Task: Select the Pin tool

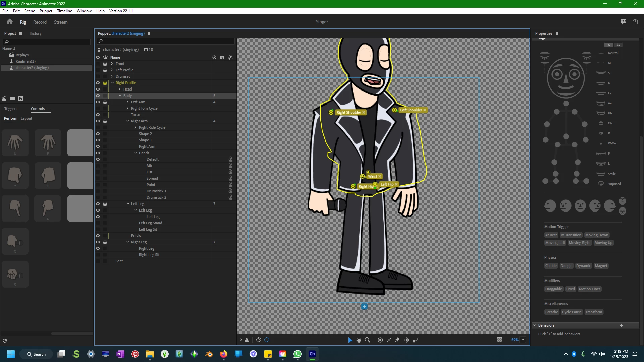Action: (397, 340)
